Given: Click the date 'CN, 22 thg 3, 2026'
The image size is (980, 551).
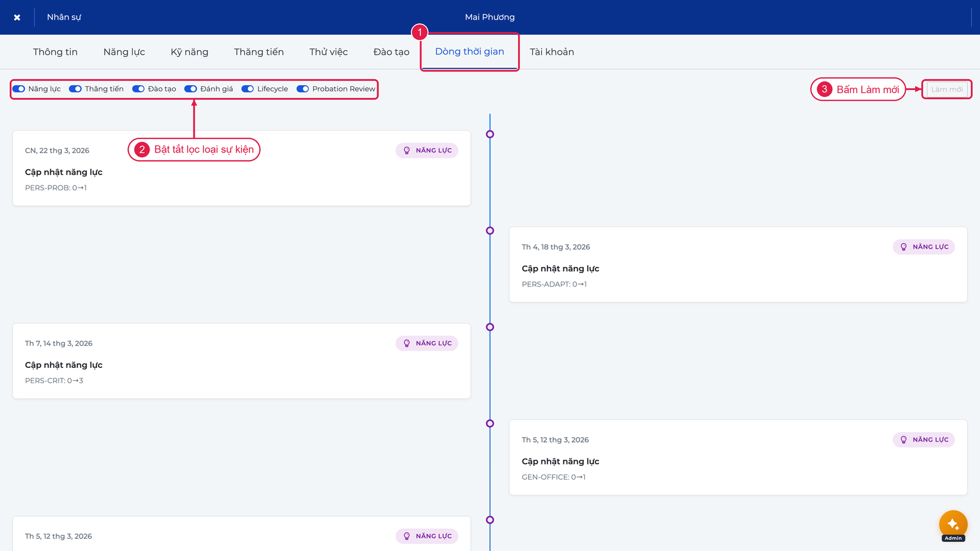Looking at the screenshot, I should (57, 151).
